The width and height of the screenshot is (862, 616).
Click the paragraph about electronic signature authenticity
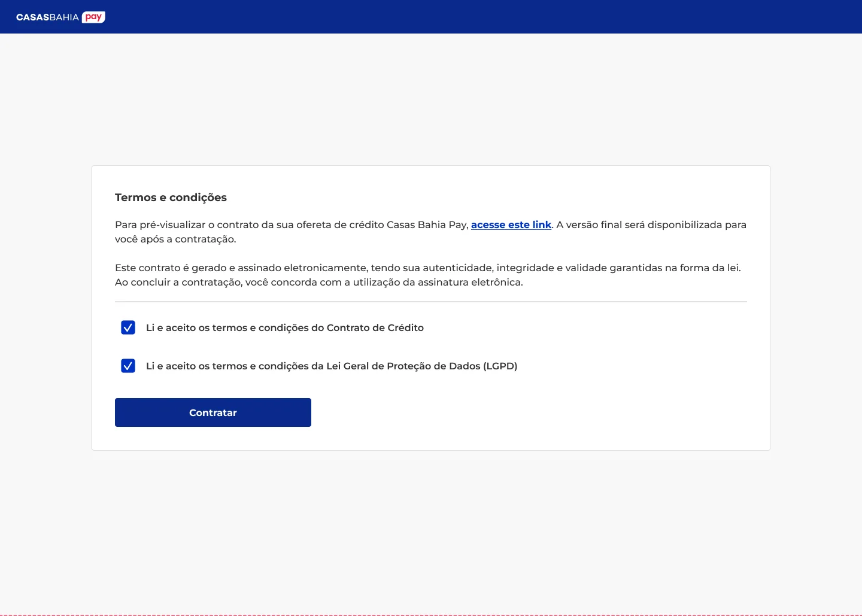click(428, 275)
